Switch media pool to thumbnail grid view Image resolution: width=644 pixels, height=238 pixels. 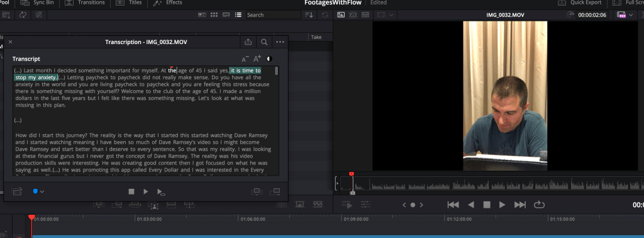point(214,15)
